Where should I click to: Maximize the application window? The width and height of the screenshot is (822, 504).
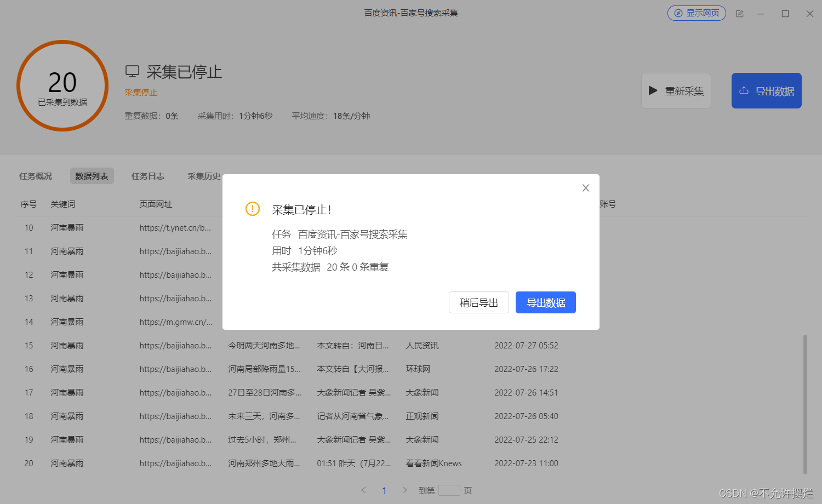[785, 14]
